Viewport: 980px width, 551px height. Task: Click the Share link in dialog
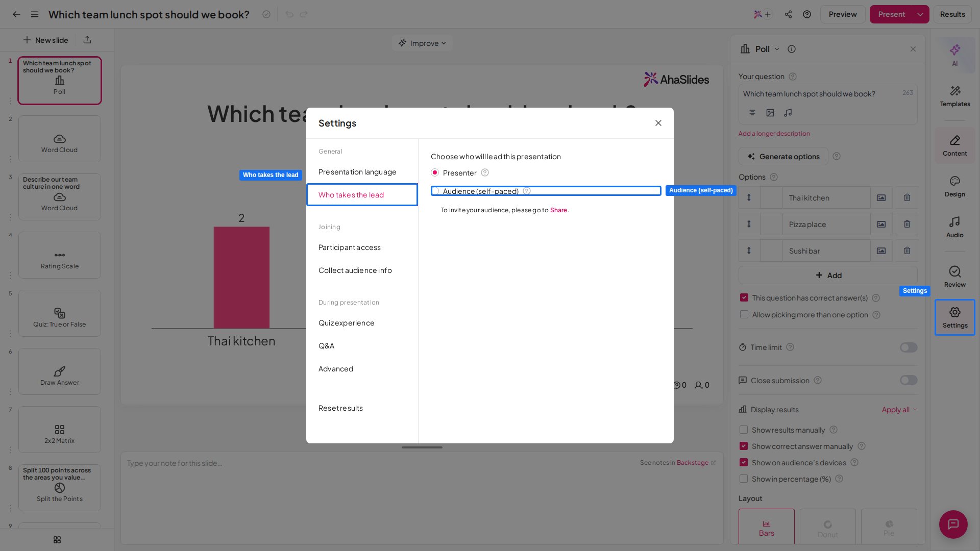click(x=558, y=210)
